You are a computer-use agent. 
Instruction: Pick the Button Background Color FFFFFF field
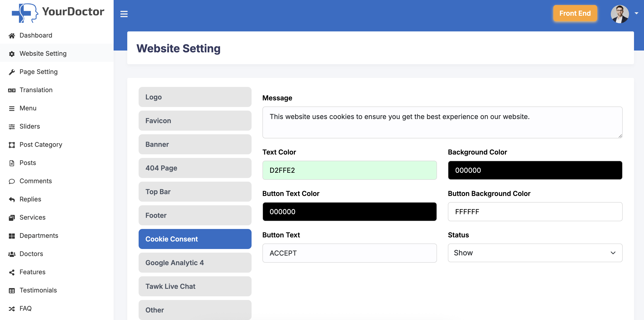535,212
